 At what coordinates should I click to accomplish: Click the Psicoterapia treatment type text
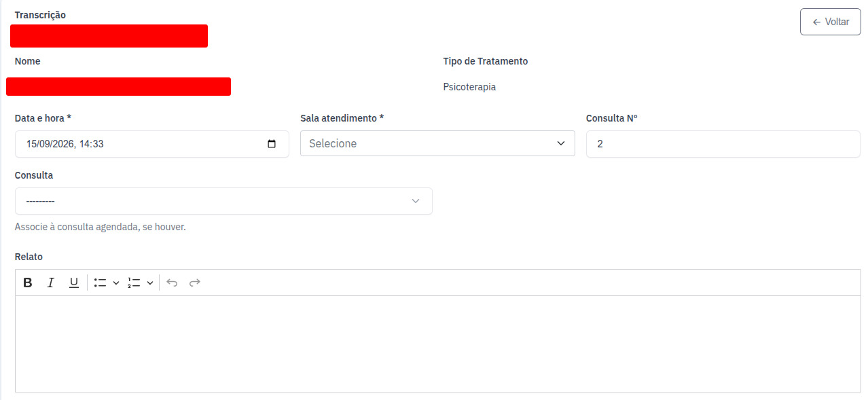pos(469,87)
